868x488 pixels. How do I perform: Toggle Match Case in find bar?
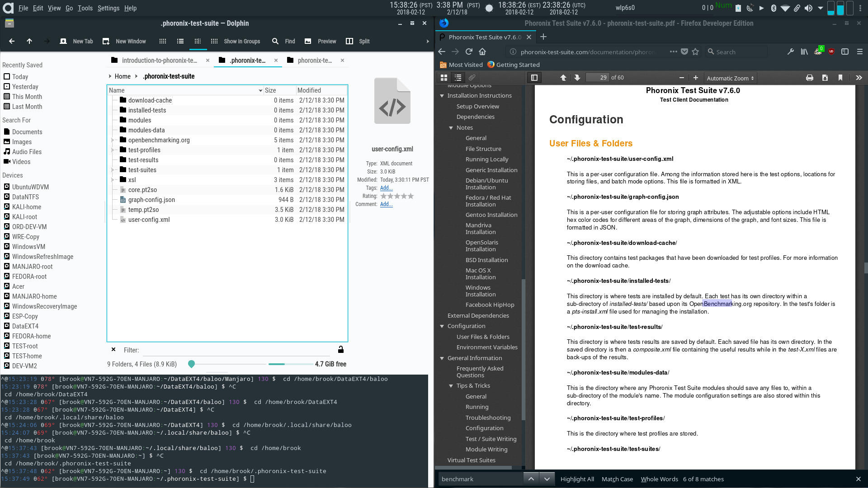pos(617,479)
